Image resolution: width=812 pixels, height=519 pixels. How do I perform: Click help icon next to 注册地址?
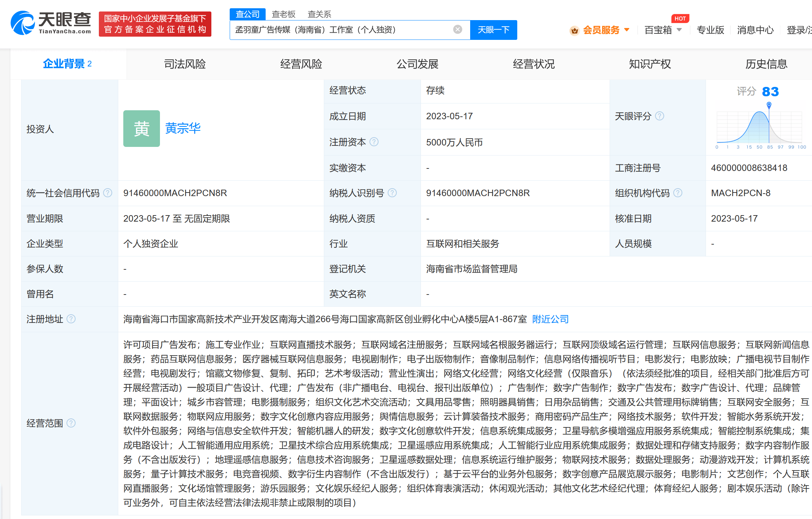(x=71, y=319)
